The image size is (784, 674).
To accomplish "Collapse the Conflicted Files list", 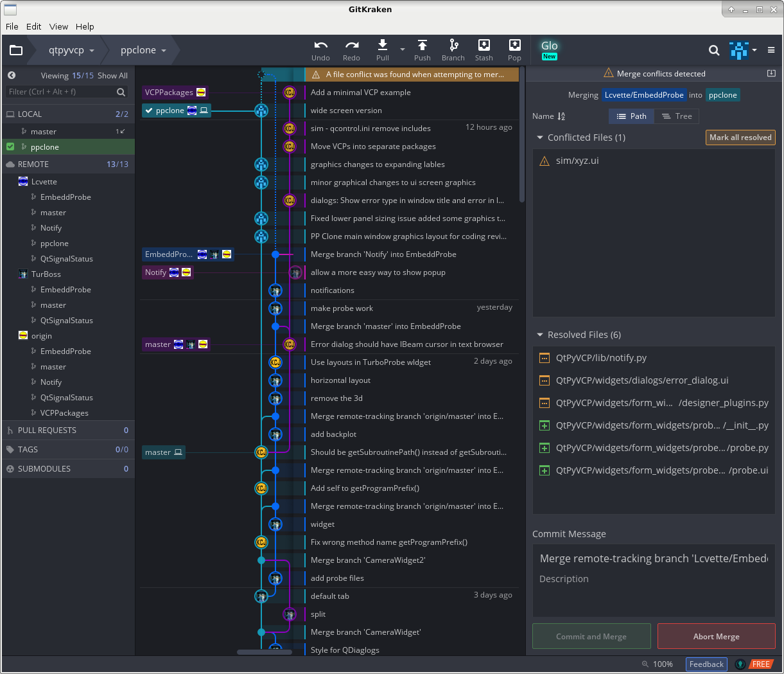I will pos(540,137).
